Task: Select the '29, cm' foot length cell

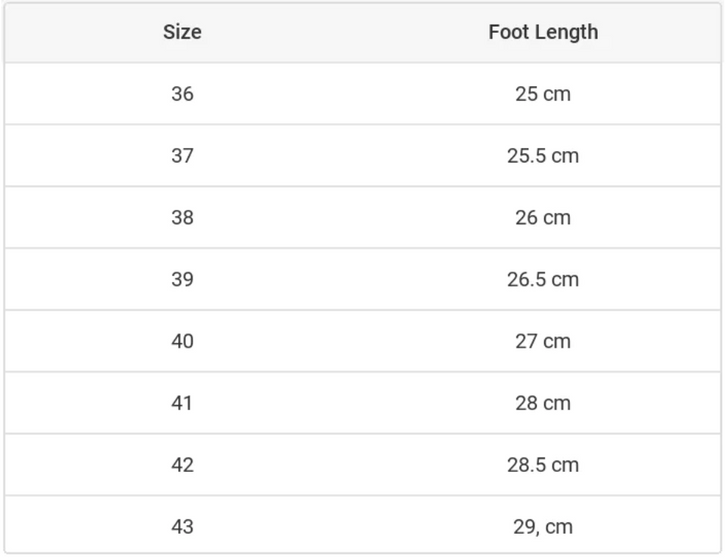Action: point(543,526)
